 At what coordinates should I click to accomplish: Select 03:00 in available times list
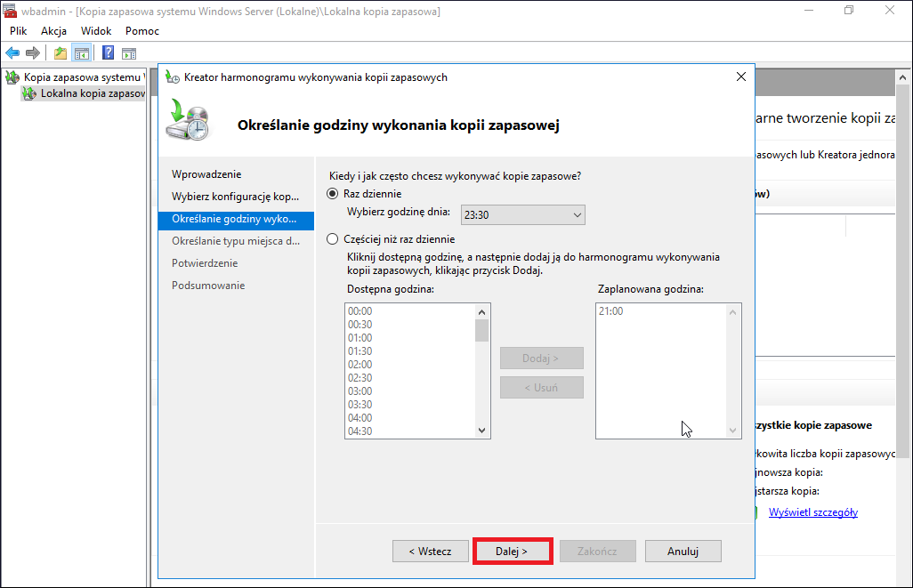[360, 391]
